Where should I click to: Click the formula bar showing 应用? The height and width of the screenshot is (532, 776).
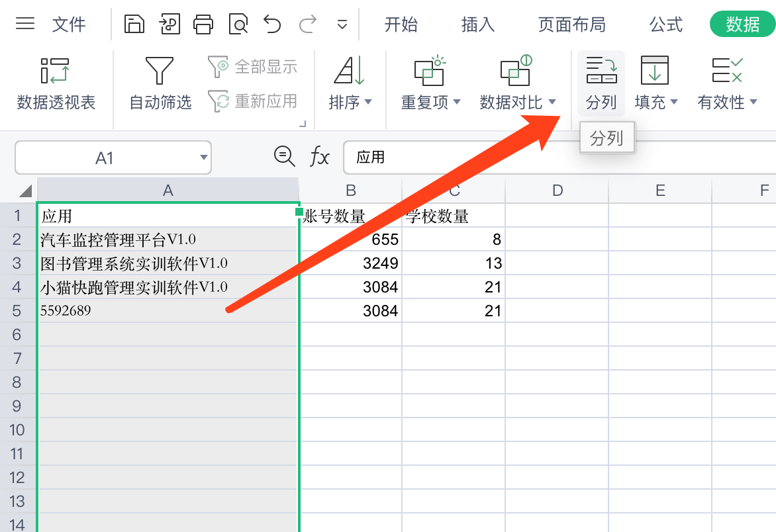click(559, 157)
